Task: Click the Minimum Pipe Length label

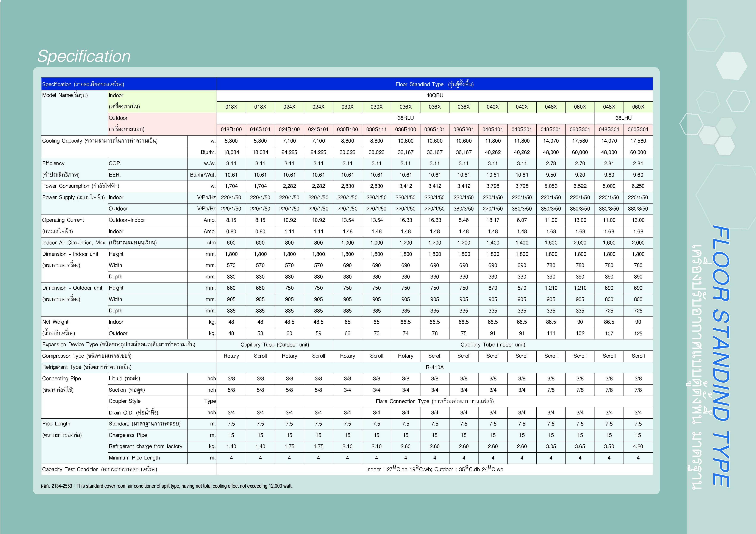Action: 134,458
